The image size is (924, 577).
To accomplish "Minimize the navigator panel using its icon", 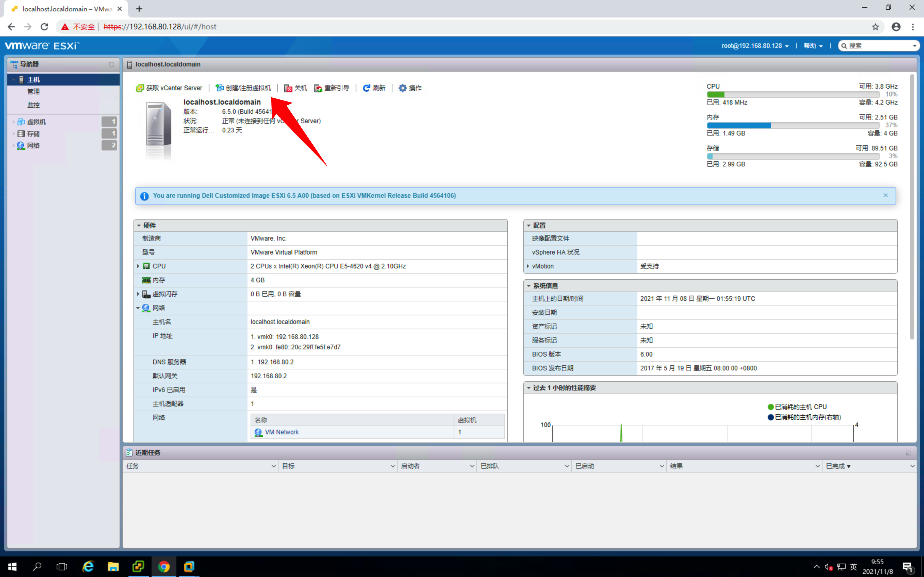I will point(111,64).
